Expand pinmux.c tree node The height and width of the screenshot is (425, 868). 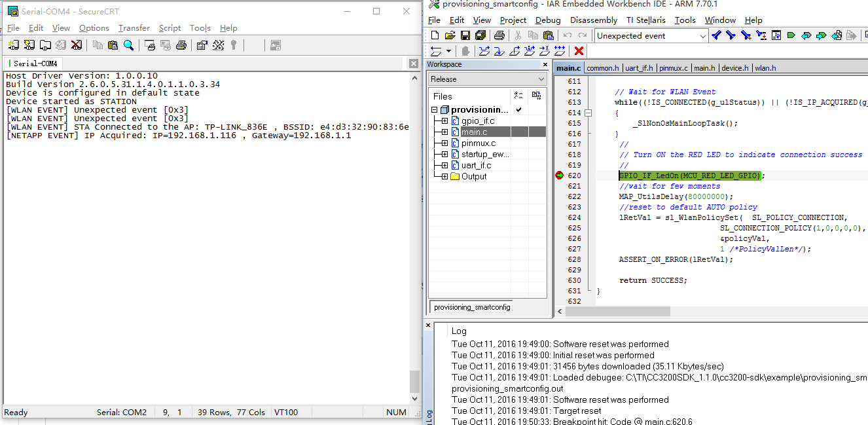pyautogui.click(x=444, y=143)
